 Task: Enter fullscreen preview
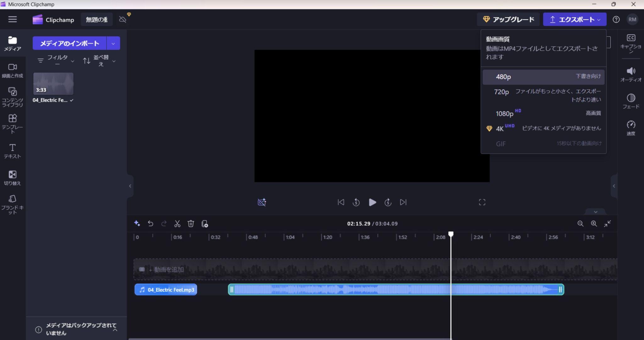pos(482,202)
